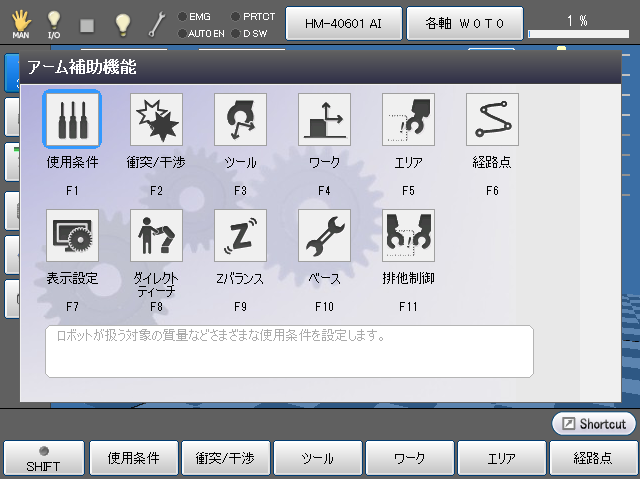The height and width of the screenshot is (479, 640).
Task: Open 表示設定 display settings icon
Action: [72, 236]
